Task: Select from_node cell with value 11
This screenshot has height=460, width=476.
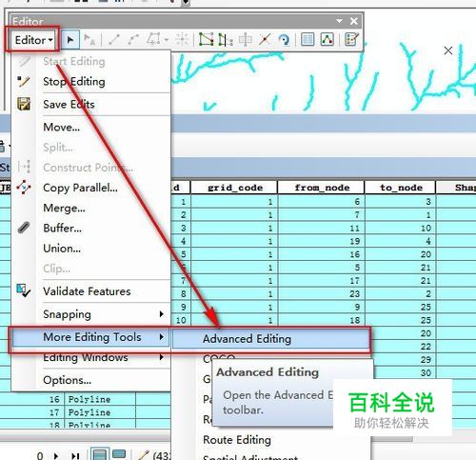Action: pos(321,228)
